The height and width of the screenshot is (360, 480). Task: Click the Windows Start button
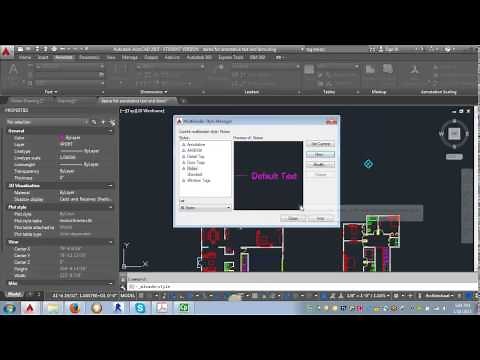pyautogui.click(x=9, y=308)
